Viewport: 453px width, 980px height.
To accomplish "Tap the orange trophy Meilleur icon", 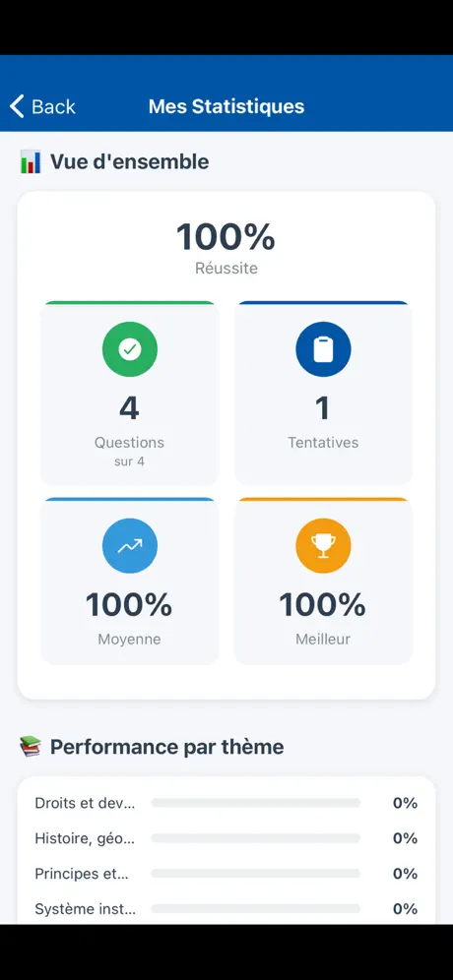I will click(323, 546).
